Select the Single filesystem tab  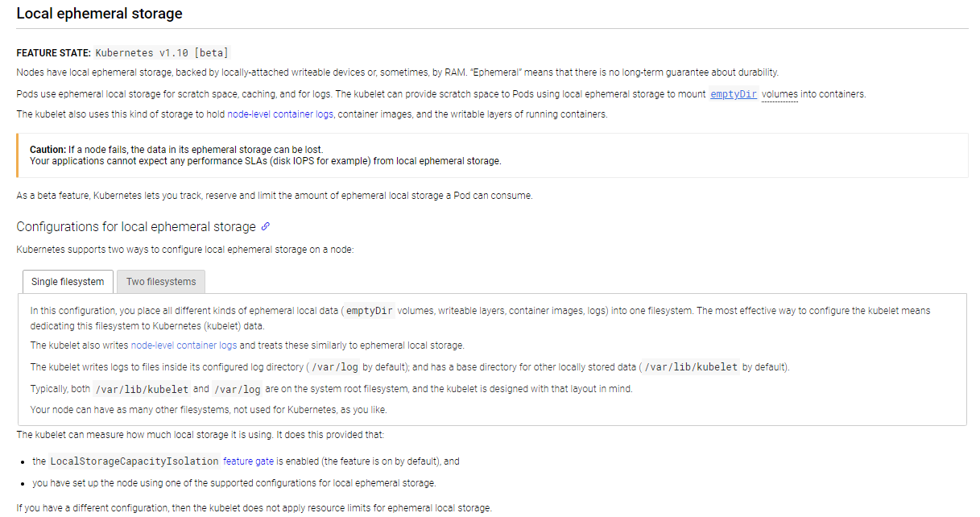(68, 282)
